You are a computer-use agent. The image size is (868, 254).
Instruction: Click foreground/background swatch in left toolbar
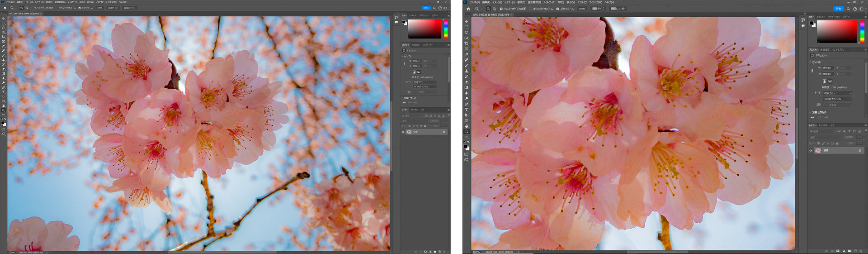click(4, 123)
